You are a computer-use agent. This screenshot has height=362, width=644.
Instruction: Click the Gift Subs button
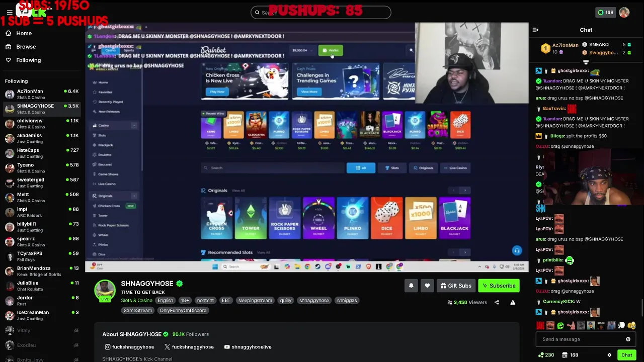point(456,286)
